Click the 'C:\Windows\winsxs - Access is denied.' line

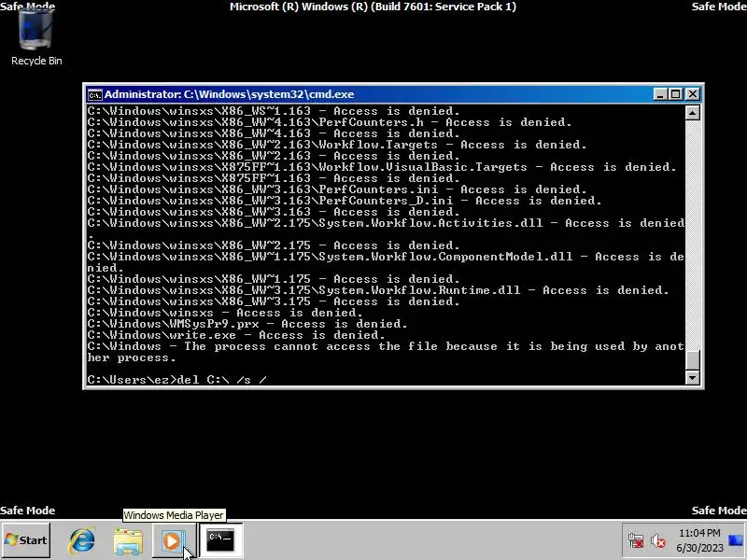225,313
